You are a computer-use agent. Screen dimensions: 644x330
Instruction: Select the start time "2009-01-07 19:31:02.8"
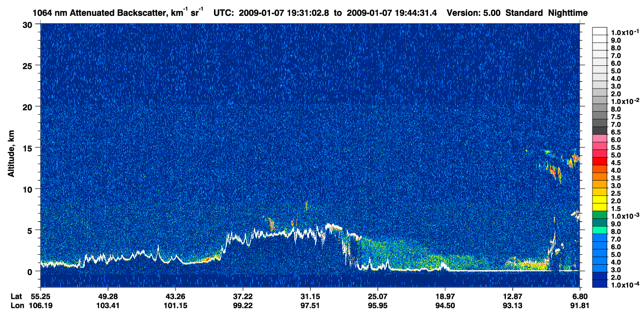point(284,12)
